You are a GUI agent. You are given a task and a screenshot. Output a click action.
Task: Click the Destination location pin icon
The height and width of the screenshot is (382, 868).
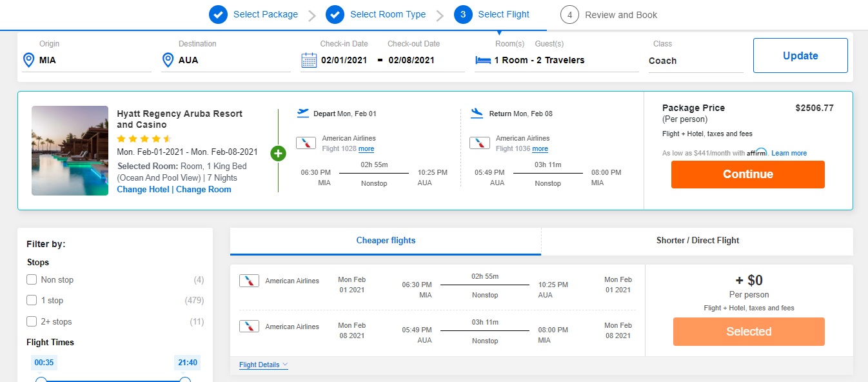(x=168, y=60)
